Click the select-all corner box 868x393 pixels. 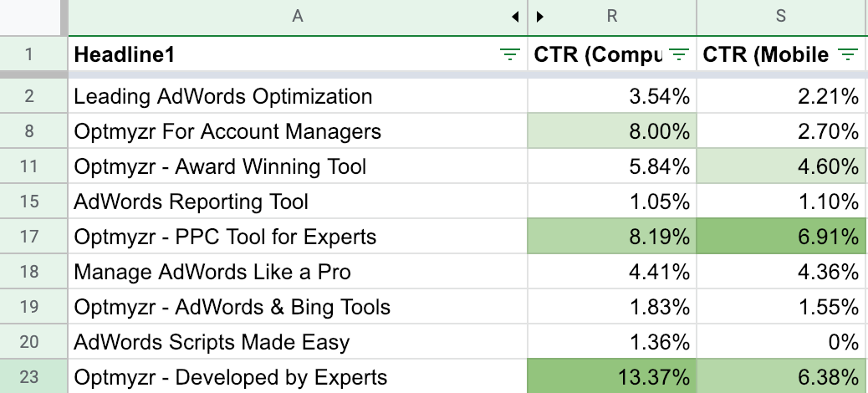(x=30, y=16)
